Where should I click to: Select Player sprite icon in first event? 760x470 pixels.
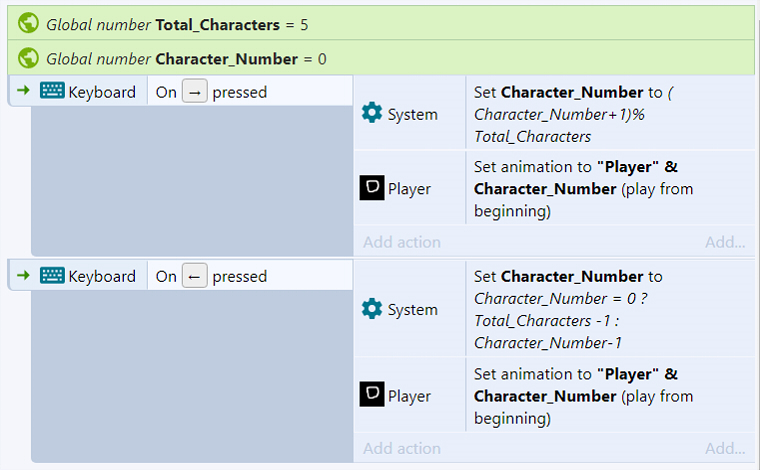click(372, 188)
